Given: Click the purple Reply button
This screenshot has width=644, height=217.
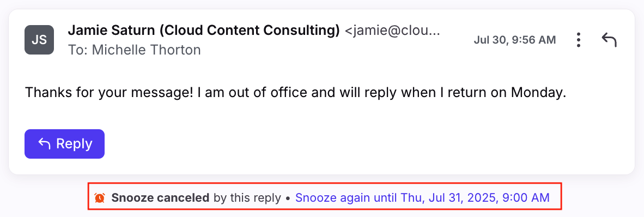Looking at the screenshot, I should 64,144.
